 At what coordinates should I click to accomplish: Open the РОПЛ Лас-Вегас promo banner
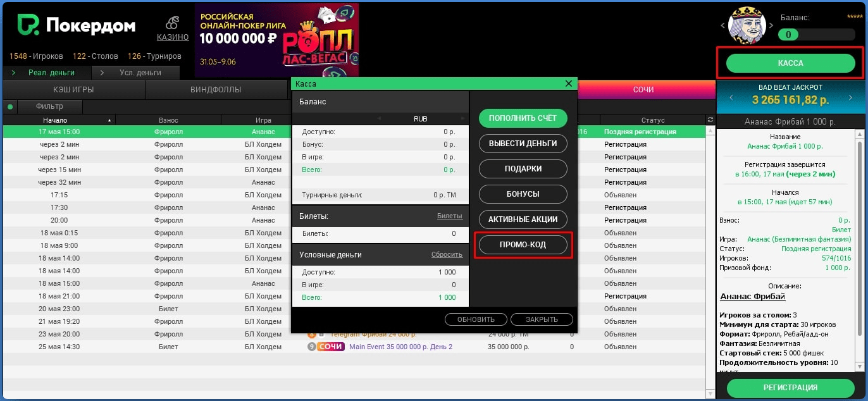pyautogui.click(x=276, y=39)
